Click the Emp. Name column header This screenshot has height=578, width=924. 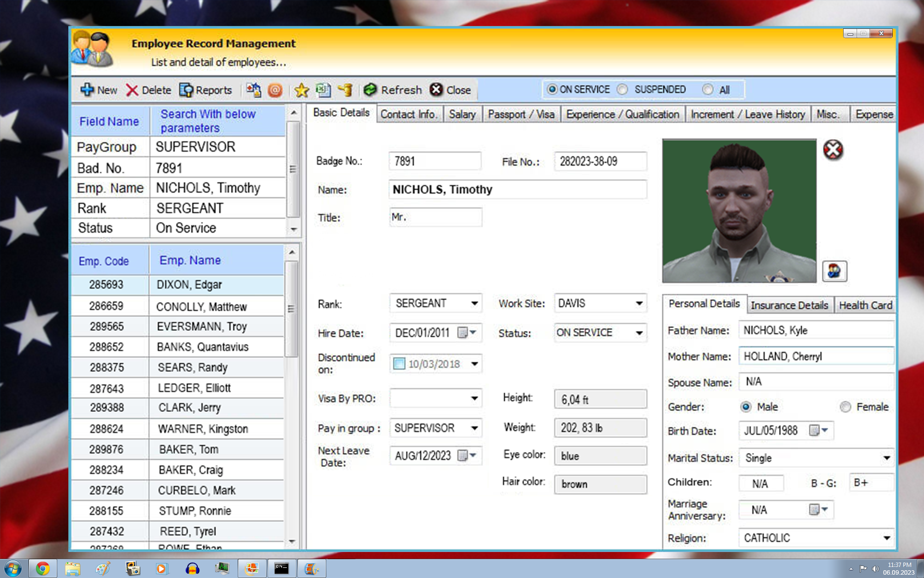click(217, 260)
